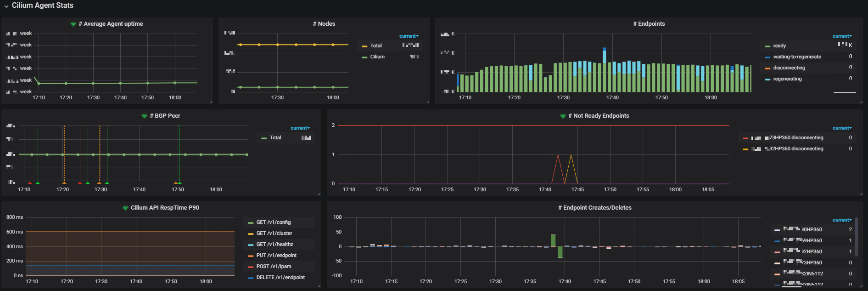Open the # Endpoint Creates/Deletes title menu
This screenshot has width=868, height=291.
[x=594, y=208]
